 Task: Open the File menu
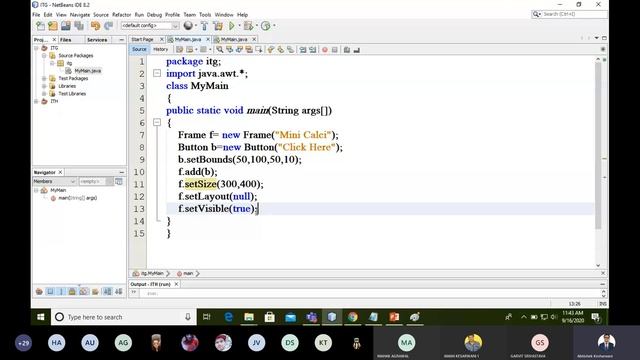coord(36,15)
